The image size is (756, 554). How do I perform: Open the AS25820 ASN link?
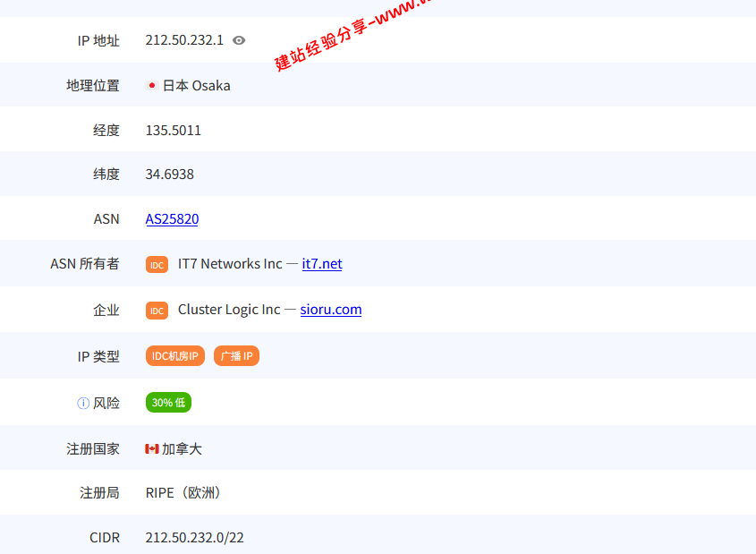[x=172, y=219]
